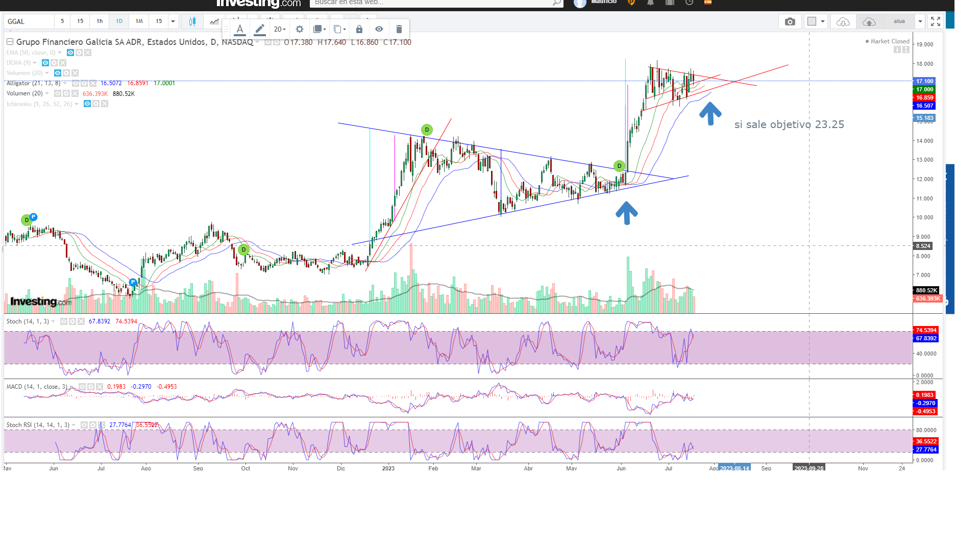Select the 1M timeframe

pyautogui.click(x=139, y=21)
